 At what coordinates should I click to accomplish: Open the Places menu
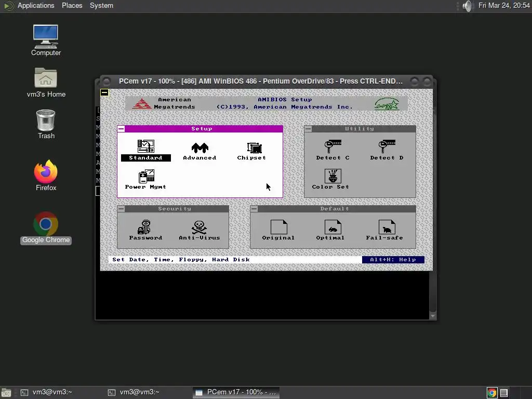[72, 5]
